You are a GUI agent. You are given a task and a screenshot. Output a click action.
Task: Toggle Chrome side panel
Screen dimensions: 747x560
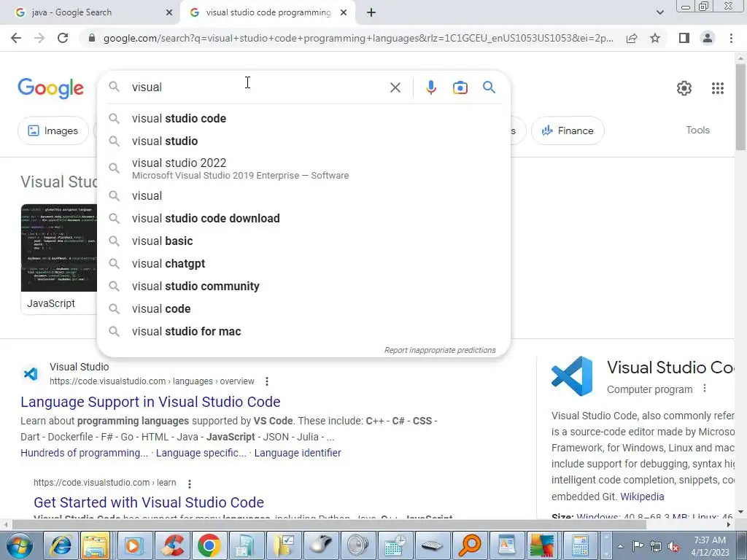pos(684,38)
